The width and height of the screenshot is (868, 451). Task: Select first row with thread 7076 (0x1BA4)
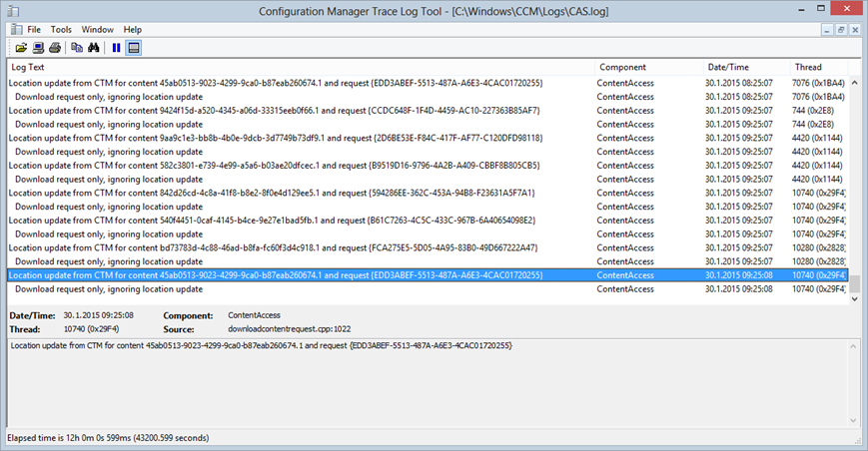427,83
